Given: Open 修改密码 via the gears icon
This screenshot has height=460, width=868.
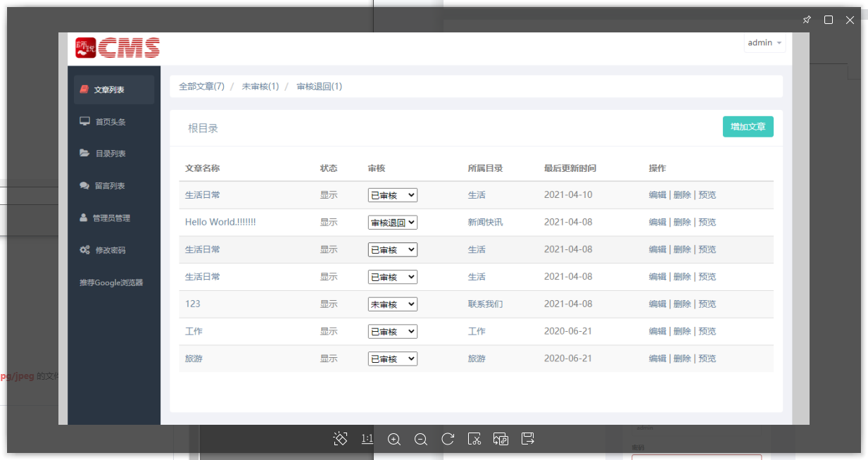Looking at the screenshot, I should click(104, 249).
